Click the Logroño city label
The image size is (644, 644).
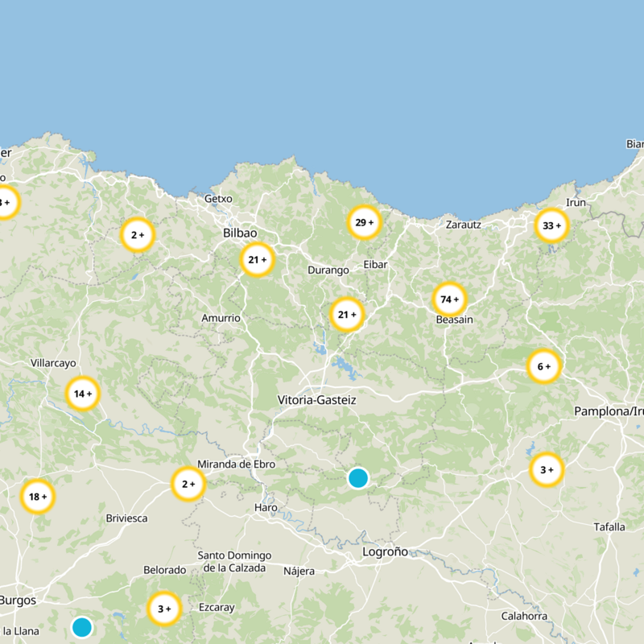[x=386, y=551]
